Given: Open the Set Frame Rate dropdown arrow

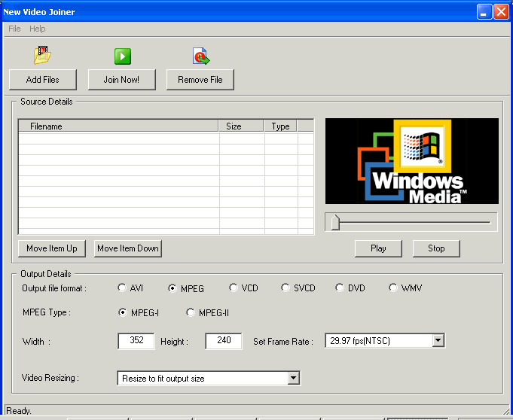Looking at the screenshot, I should (x=438, y=341).
